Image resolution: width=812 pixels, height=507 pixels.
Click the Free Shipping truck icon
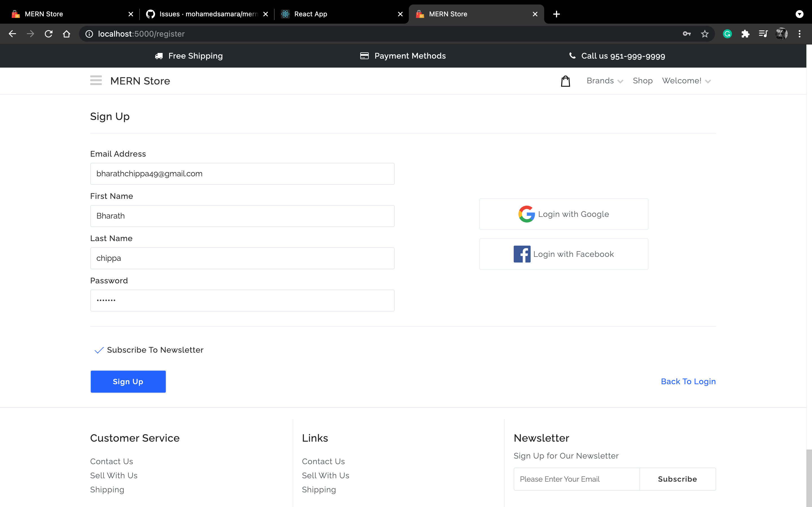(159, 56)
